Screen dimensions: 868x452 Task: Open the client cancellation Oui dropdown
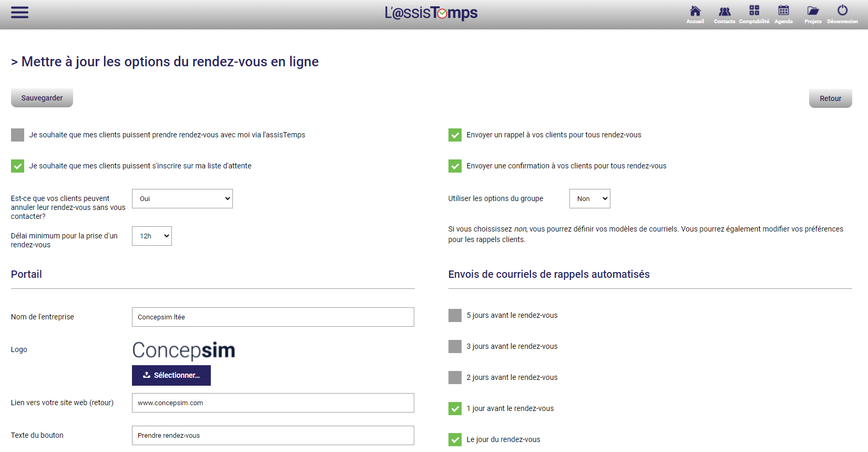[182, 199]
